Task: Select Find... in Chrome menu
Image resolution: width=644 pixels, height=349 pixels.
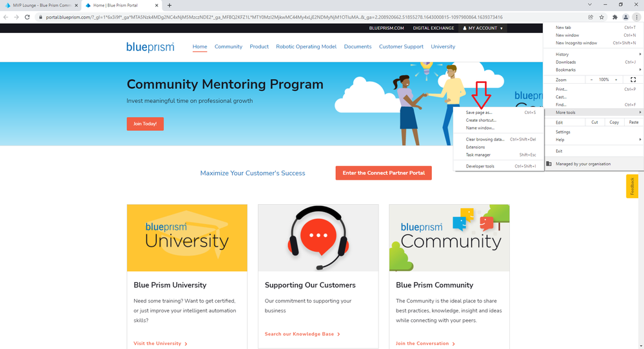Action: coord(593,105)
